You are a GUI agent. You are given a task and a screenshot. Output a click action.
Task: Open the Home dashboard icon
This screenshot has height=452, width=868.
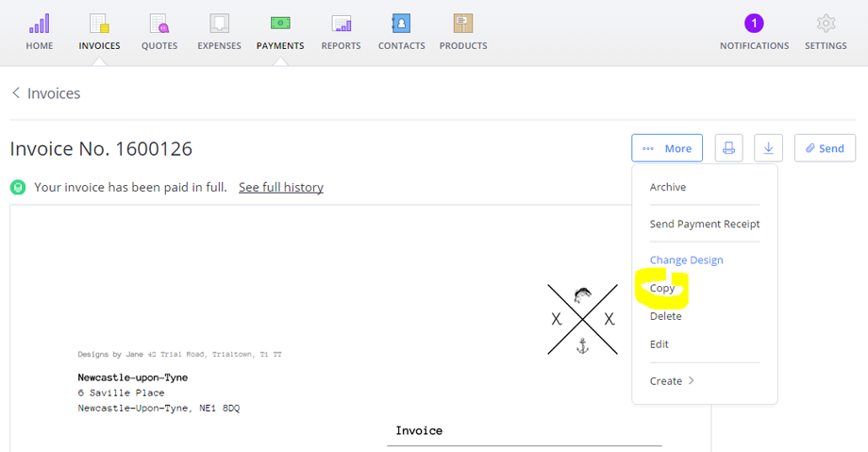40,24
